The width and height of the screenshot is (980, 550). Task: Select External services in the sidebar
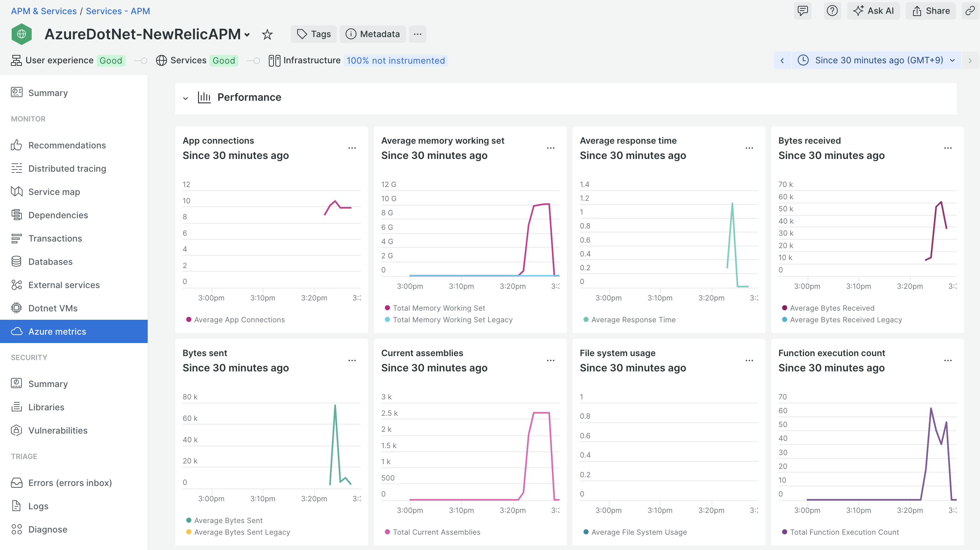[x=64, y=285]
